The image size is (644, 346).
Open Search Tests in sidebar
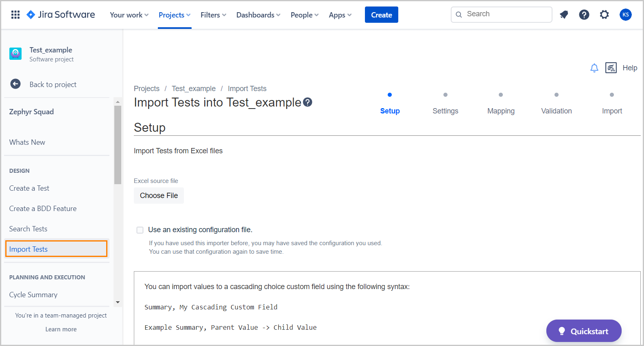coord(28,229)
